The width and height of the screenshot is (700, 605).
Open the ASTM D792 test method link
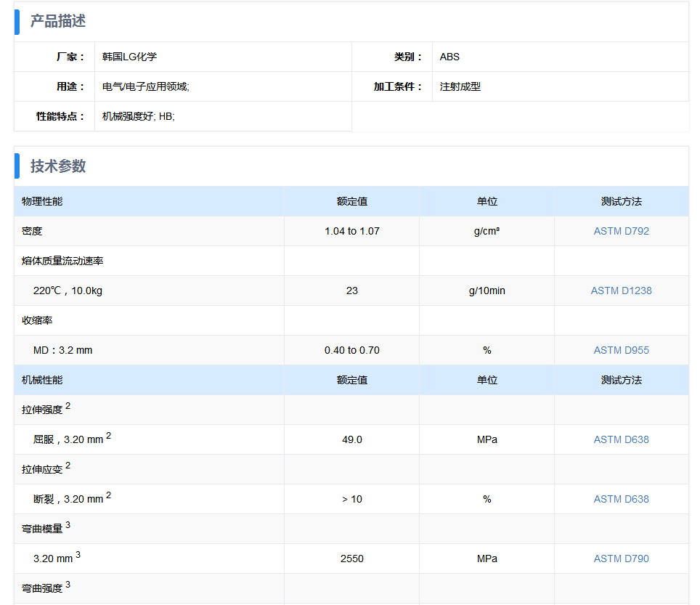621,231
